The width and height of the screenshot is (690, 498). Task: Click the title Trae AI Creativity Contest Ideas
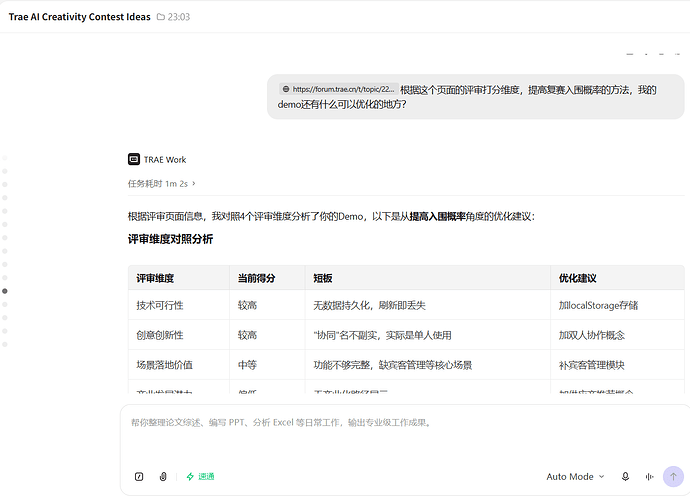pos(80,17)
